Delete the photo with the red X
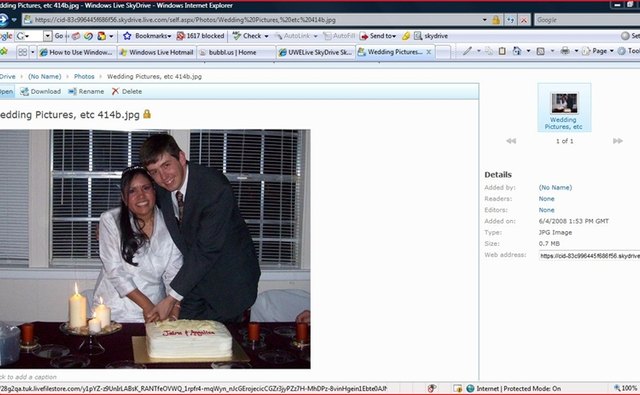Image resolution: width=640 pixels, height=395 pixels. [127, 91]
